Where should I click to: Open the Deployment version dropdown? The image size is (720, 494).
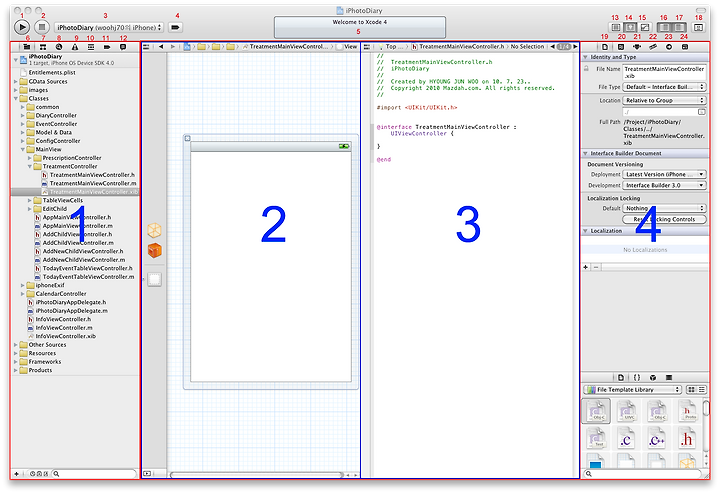click(x=664, y=174)
